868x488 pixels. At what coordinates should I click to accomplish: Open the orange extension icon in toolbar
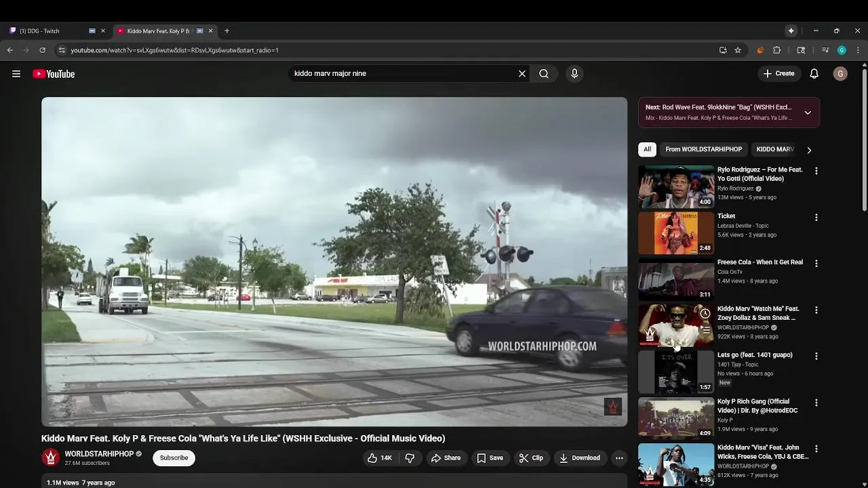pyautogui.click(x=760, y=50)
